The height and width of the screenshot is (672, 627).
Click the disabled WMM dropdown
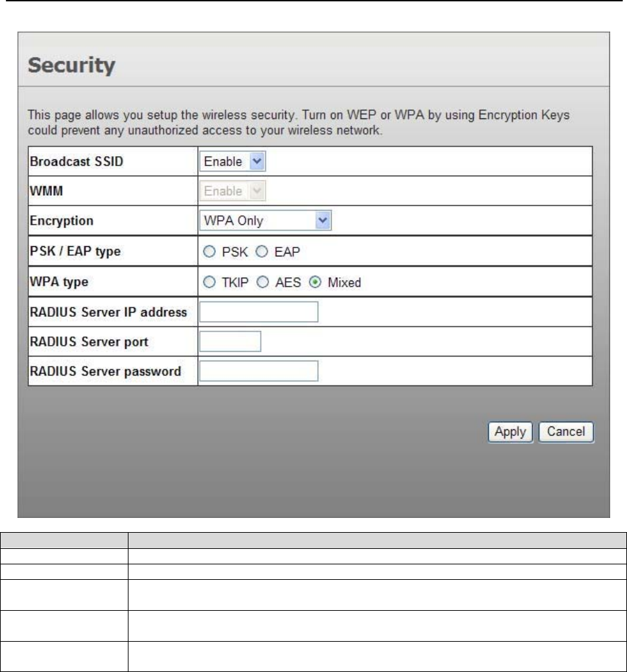point(232,192)
